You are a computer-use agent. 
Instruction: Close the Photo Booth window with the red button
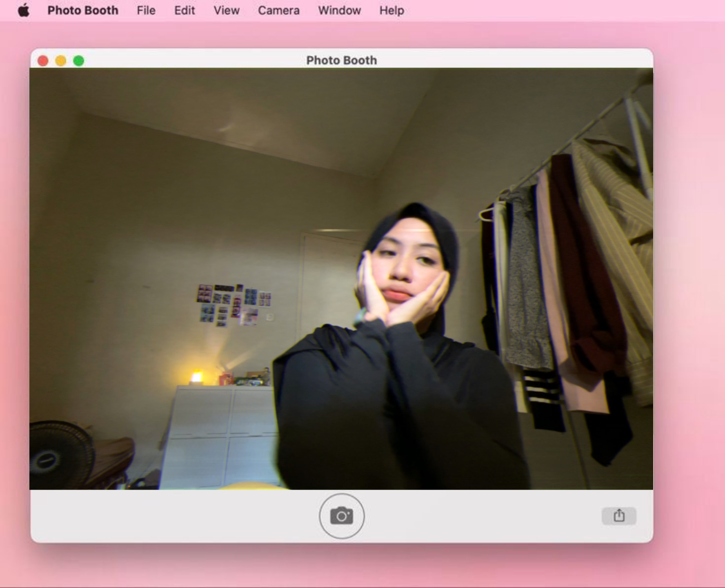(43, 61)
